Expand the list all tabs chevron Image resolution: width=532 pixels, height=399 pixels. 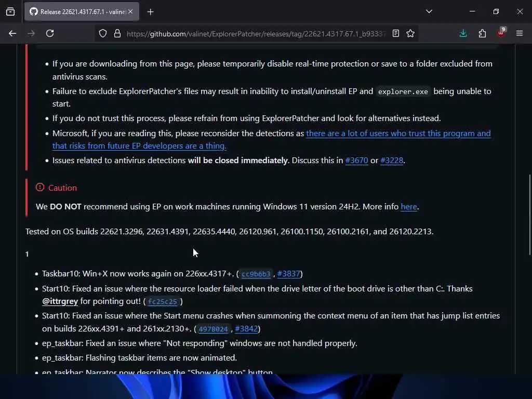[429, 11]
